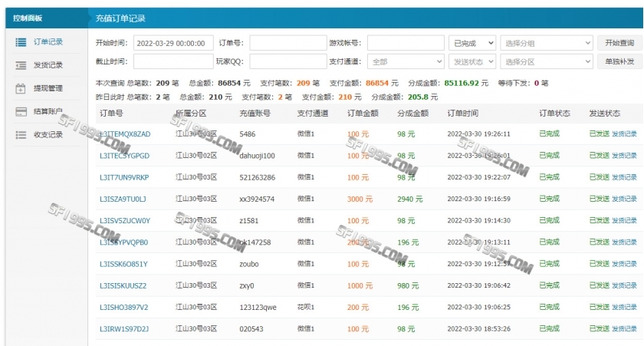The width and height of the screenshot is (644, 346).
Task: Click the 游戏帐号 input field
Action: click(x=406, y=43)
